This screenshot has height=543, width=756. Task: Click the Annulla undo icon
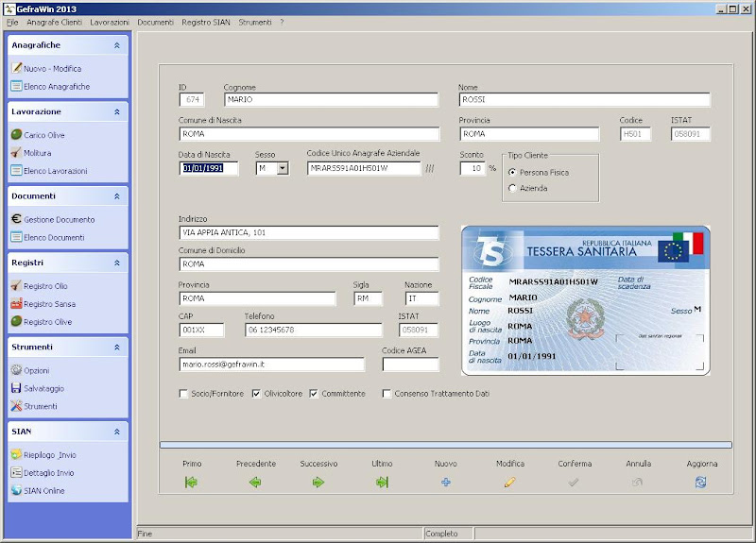tap(637, 482)
